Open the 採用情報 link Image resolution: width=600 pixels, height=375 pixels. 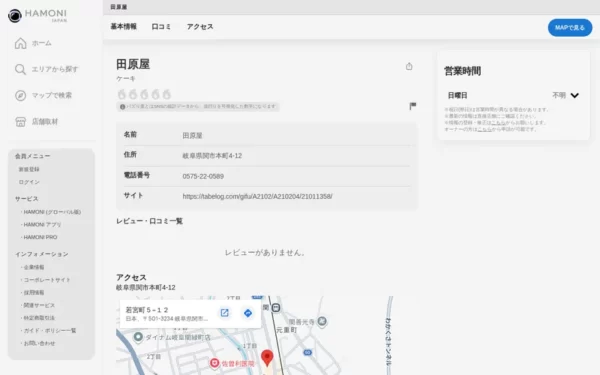[x=34, y=292]
